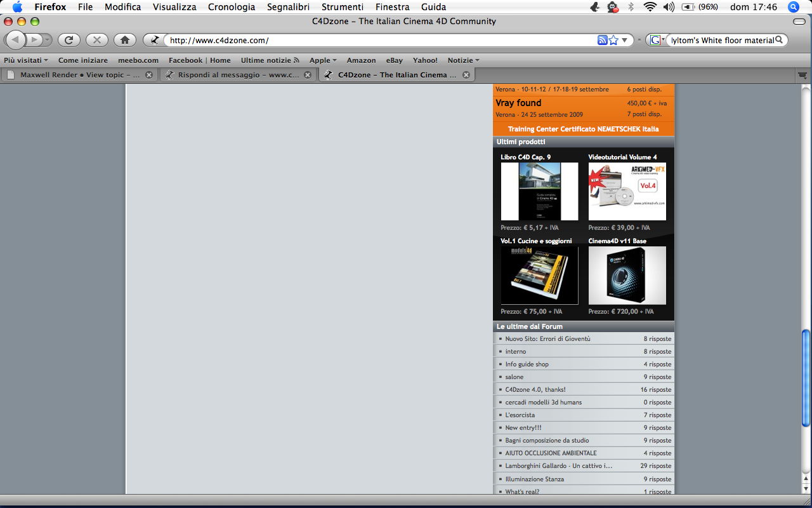
Task: Open the Amazon bookmark
Action: click(362, 60)
